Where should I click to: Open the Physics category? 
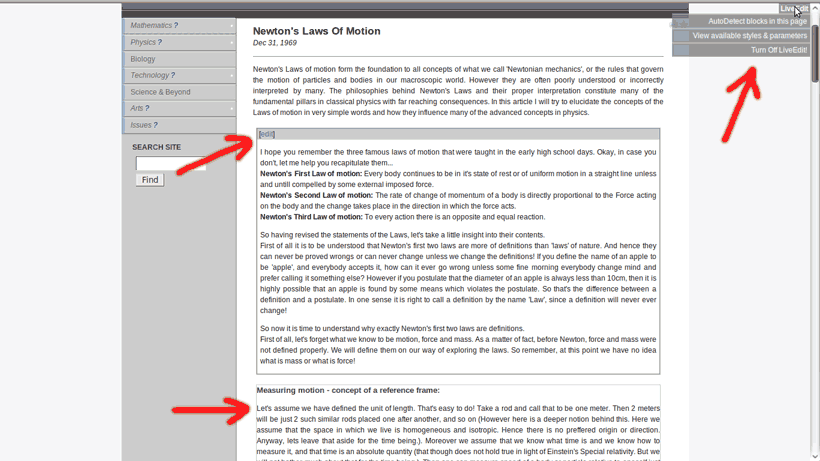(x=143, y=42)
